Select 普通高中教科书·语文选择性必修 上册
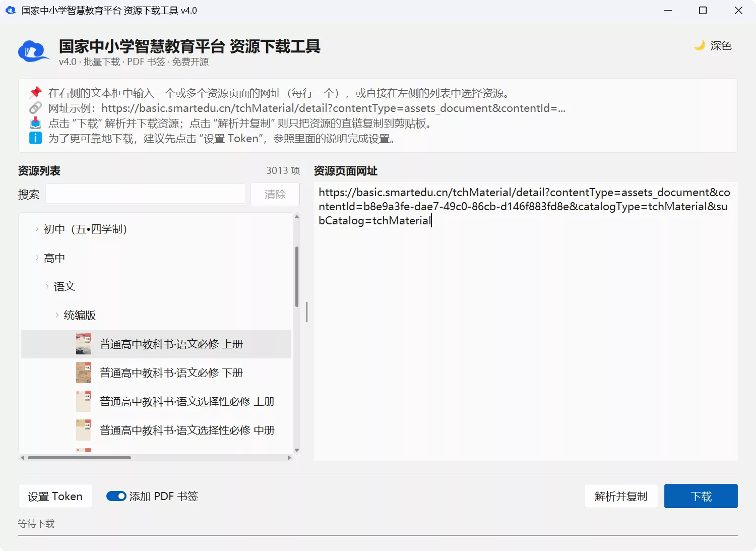The height and width of the screenshot is (551, 756). point(156,401)
